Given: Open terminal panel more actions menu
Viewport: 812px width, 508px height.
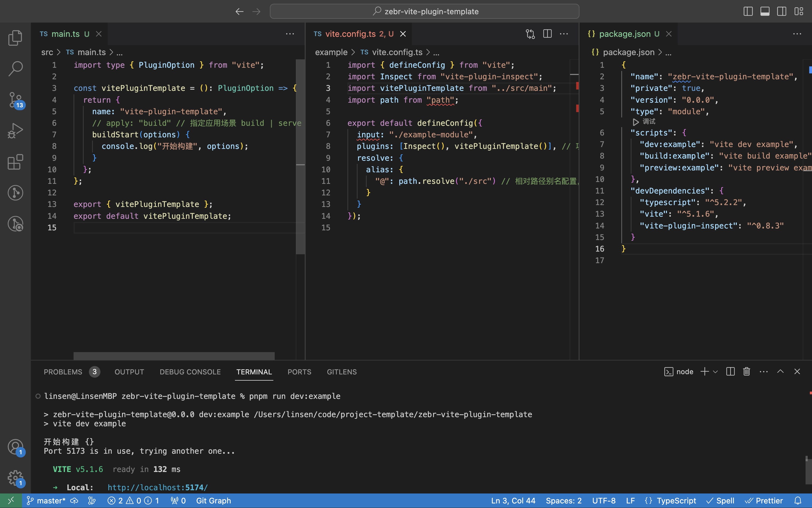Looking at the screenshot, I should [x=764, y=371].
